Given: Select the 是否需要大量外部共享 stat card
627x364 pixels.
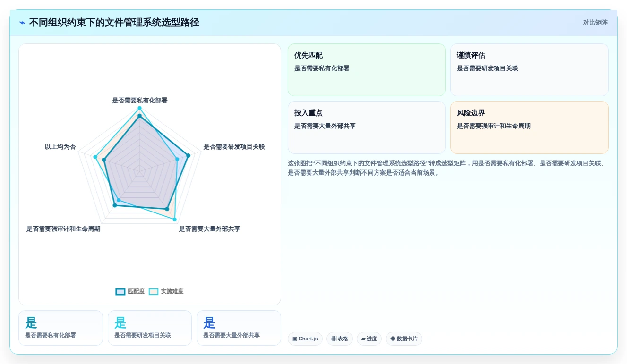Looking at the screenshot, I should pos(239,328).
